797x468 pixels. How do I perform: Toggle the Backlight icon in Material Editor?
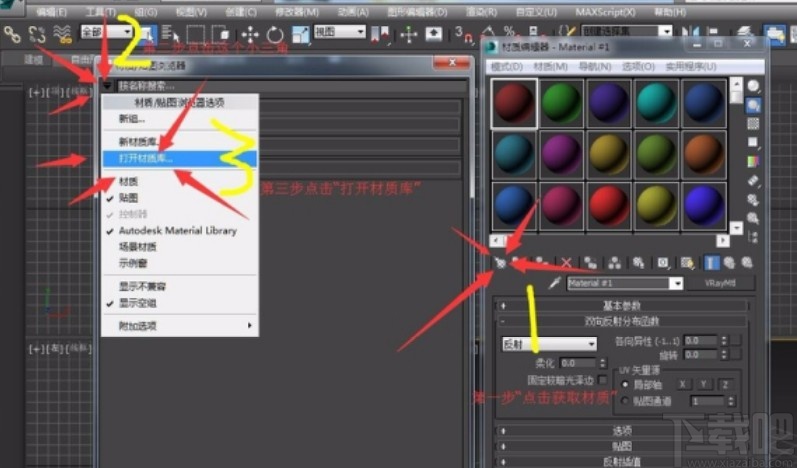pos(753,105)
